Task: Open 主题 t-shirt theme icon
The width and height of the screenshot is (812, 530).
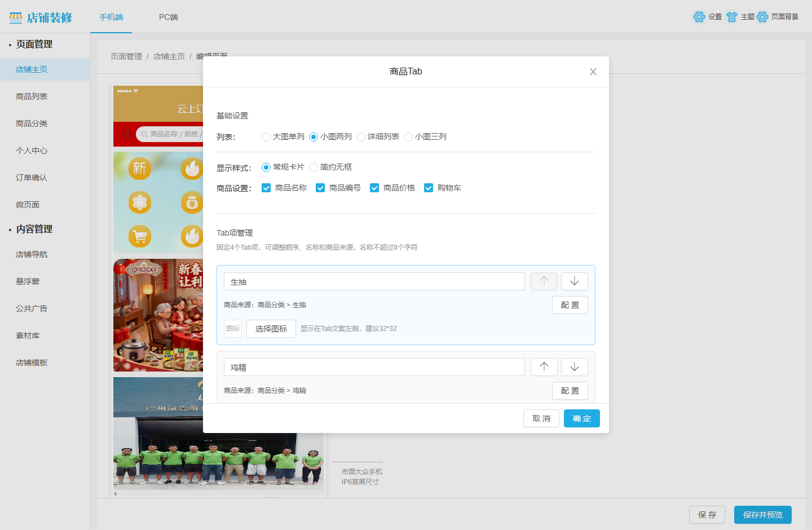Action: [732, 17]
